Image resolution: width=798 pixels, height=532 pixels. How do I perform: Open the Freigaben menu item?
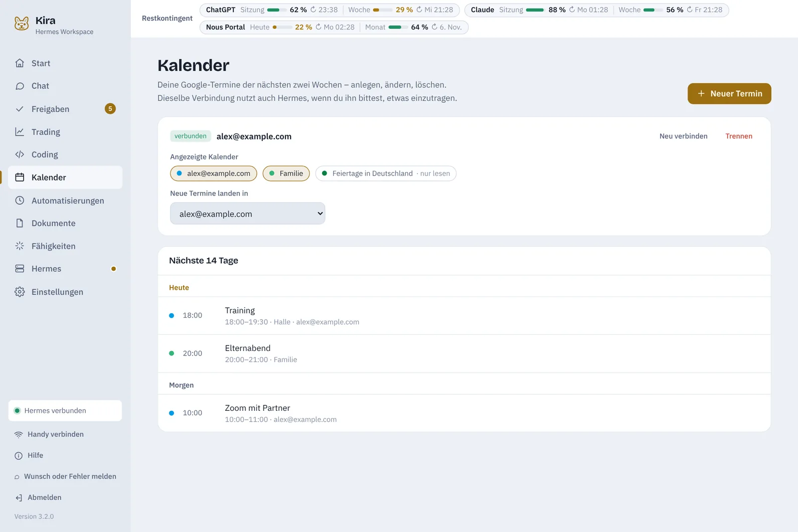click(x=65, y=109)
